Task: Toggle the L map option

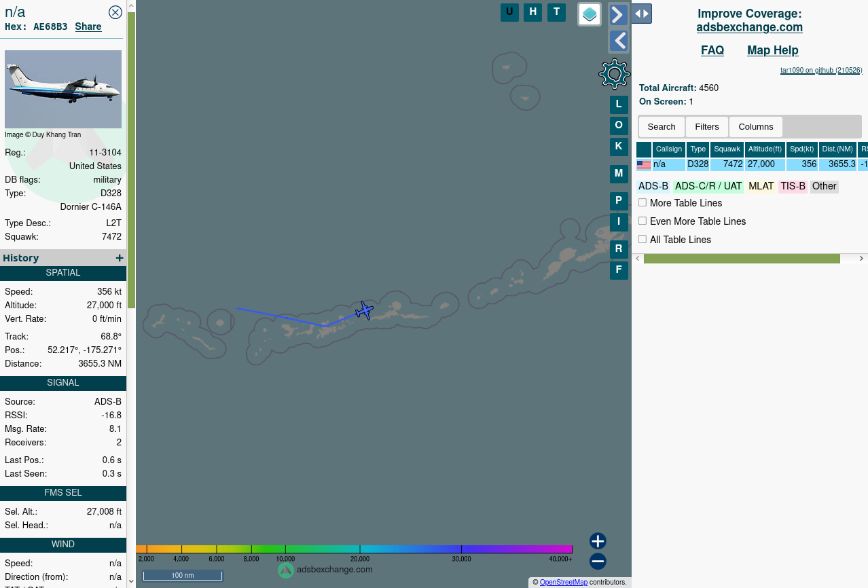Action: click(x=619, y=105)
